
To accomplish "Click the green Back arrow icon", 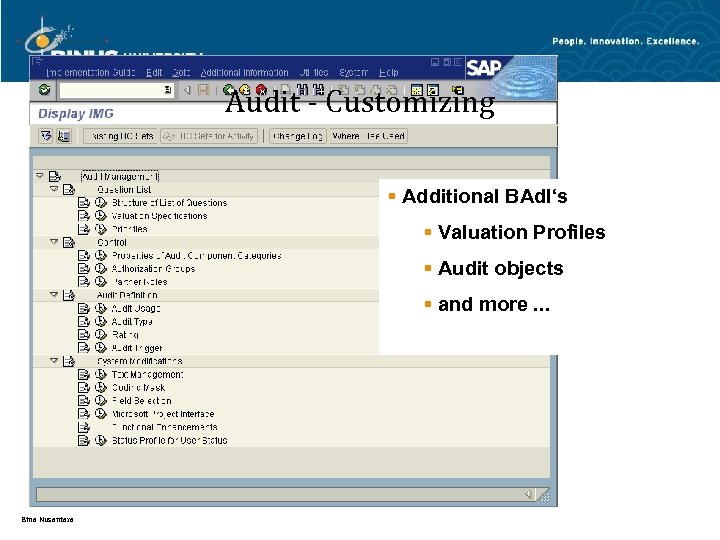I will pos(228,90).
